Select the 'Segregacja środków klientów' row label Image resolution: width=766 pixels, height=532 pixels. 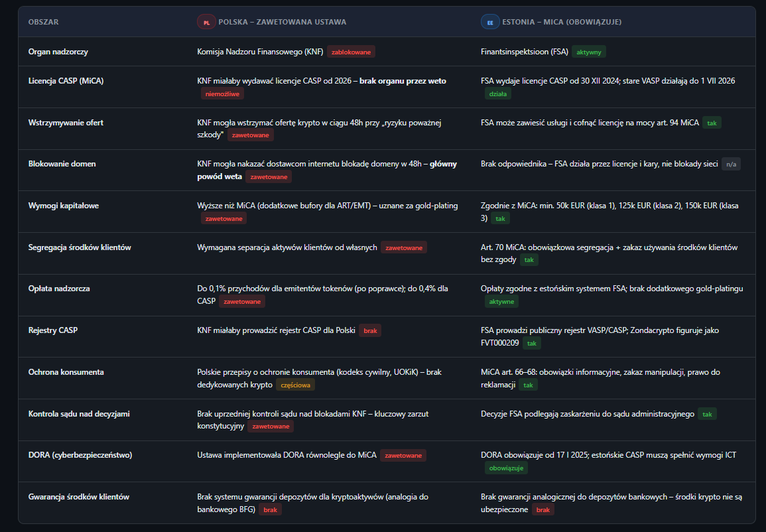pos(80,247)
